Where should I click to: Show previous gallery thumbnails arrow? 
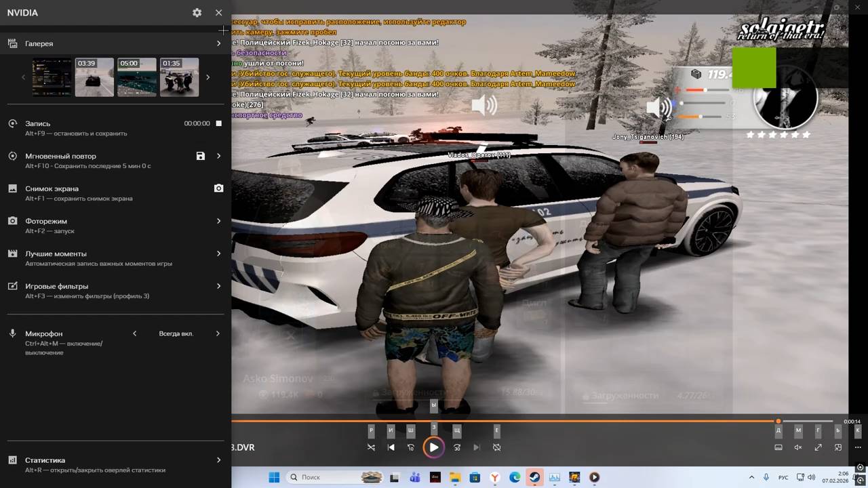(x=24, y=77)
